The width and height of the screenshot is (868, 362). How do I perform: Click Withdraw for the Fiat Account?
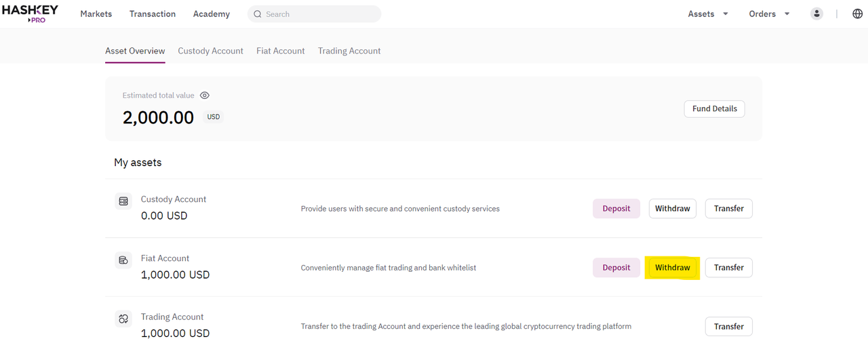pyautogui.click(x=673, y=268)
